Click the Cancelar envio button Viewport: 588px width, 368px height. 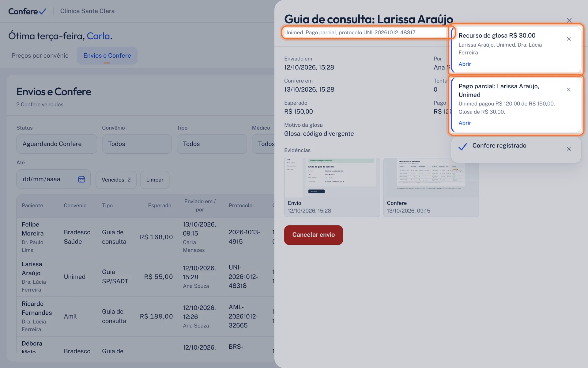313,235
